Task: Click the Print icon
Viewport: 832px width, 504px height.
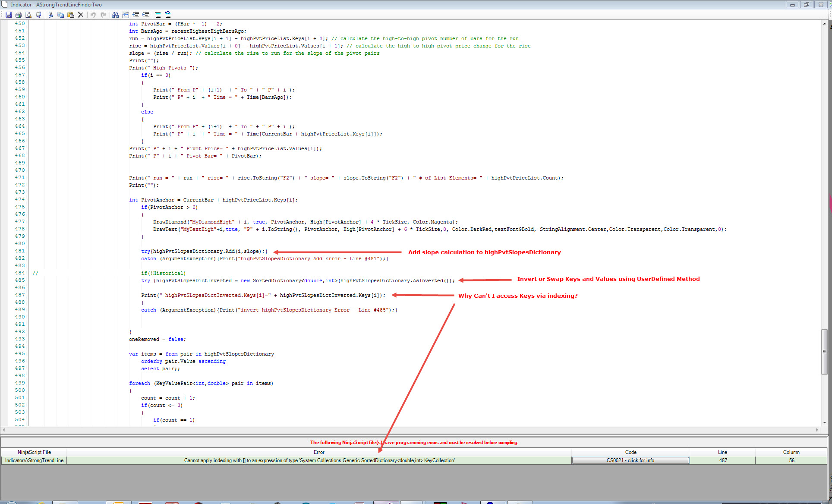Action: [18, 15]
